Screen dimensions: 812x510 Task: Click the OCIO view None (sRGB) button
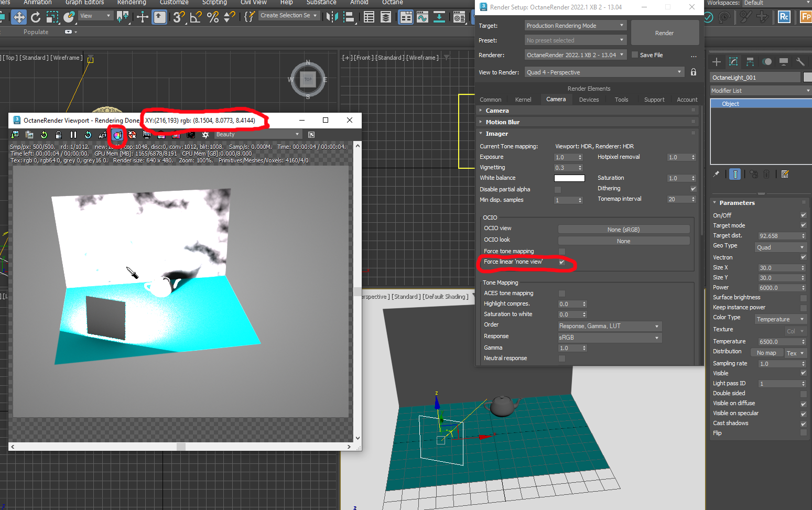pyautogui.click(x=624, y=230)
